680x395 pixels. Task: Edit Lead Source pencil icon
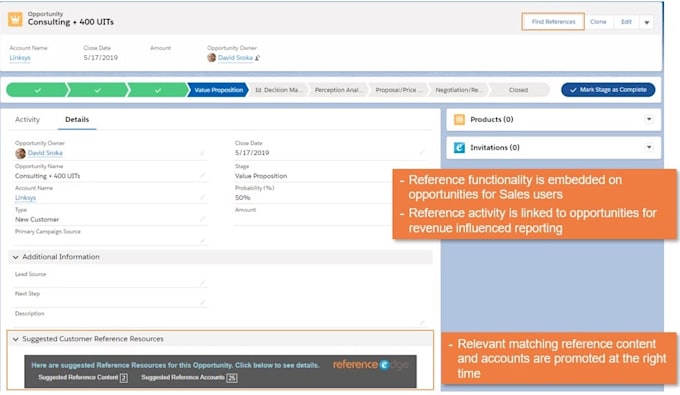tap(202, 283)
